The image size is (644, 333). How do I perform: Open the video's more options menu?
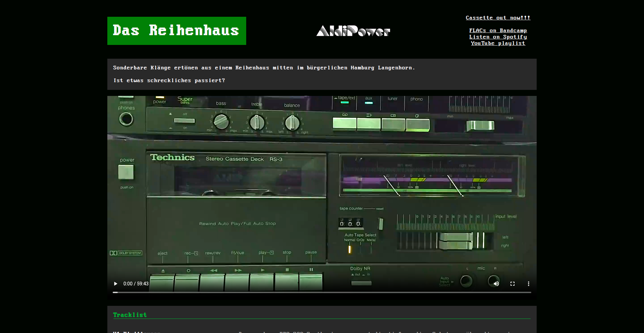point(529,284)
